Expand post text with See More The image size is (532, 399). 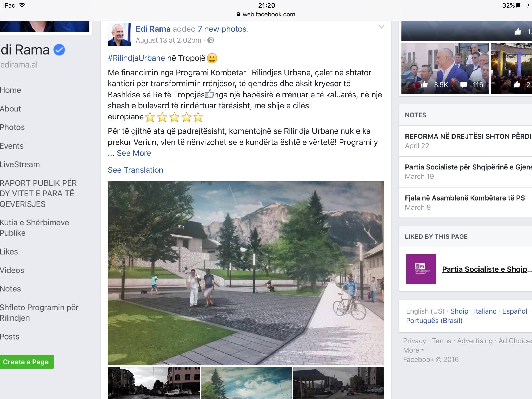pos(134,153)
